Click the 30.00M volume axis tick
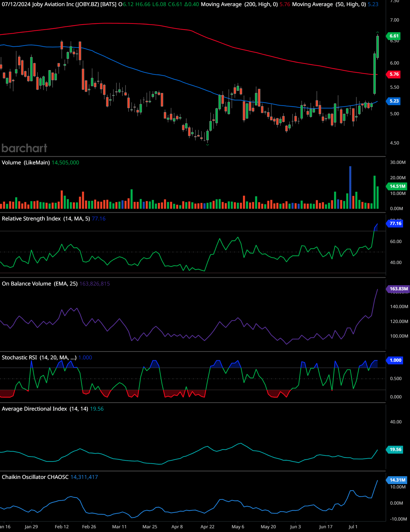410x532 pixels. pos(398,162)
